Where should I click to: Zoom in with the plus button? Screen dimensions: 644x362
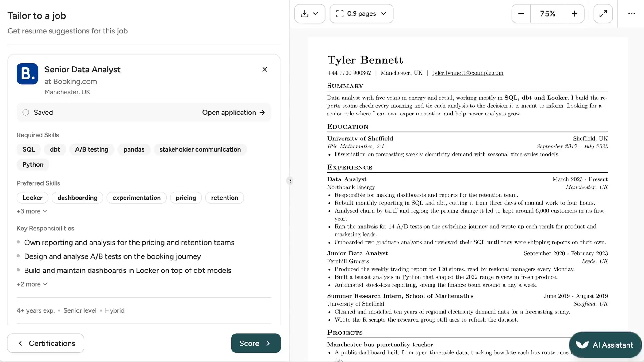click(574, 14)
